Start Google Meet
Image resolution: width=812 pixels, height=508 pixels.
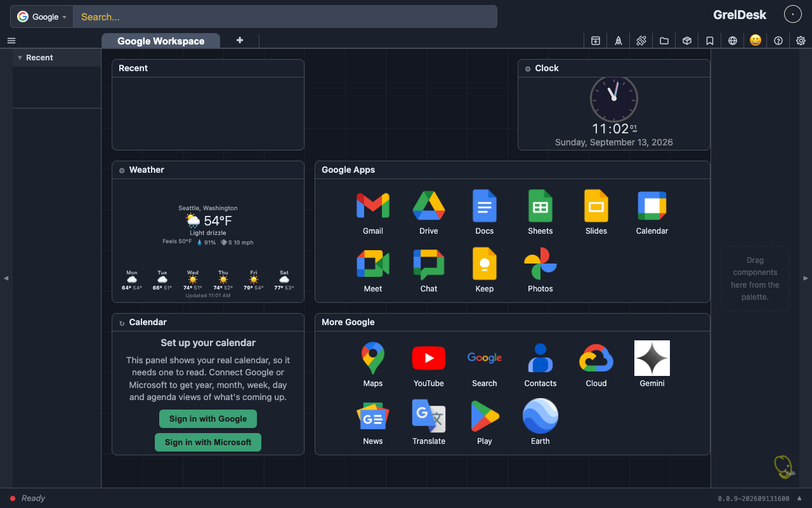click(x=373, y=271)
